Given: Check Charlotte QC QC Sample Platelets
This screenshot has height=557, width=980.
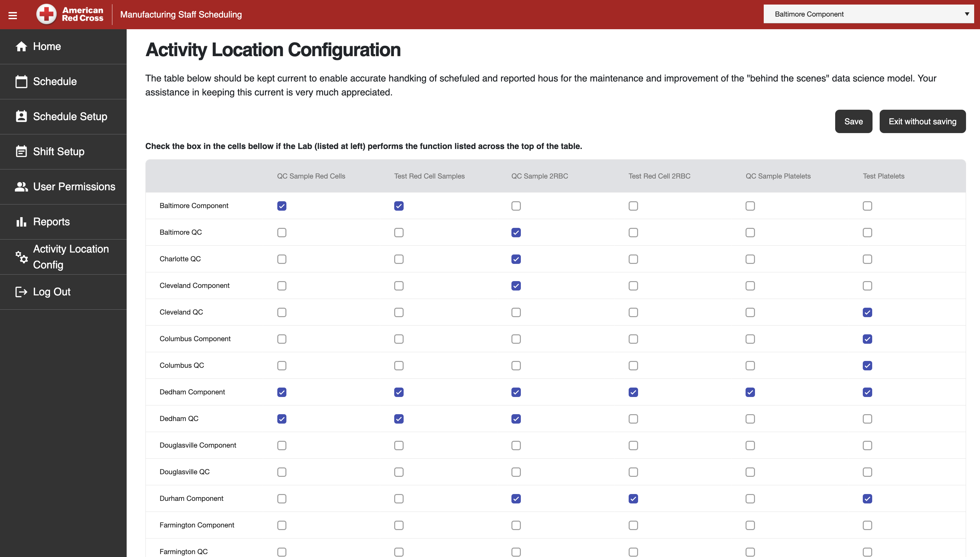Looking at the screenshot, I should click(x=750, y=259).
